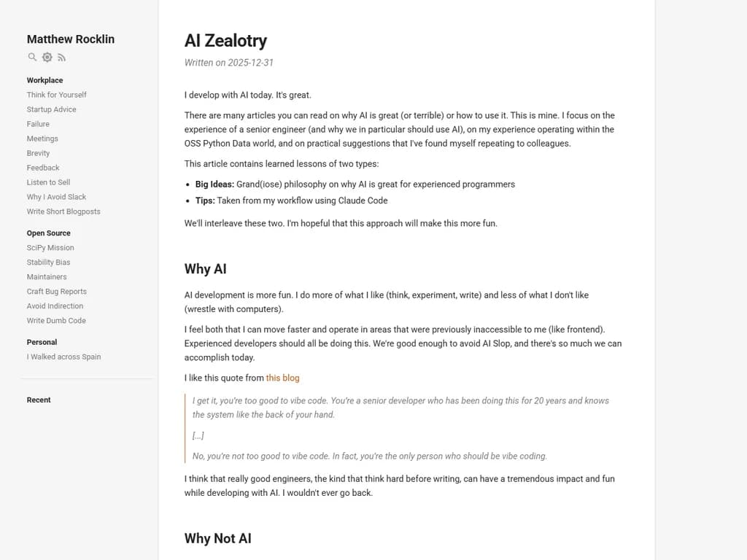Select the Stability Bias post

(x=49, y=262)
